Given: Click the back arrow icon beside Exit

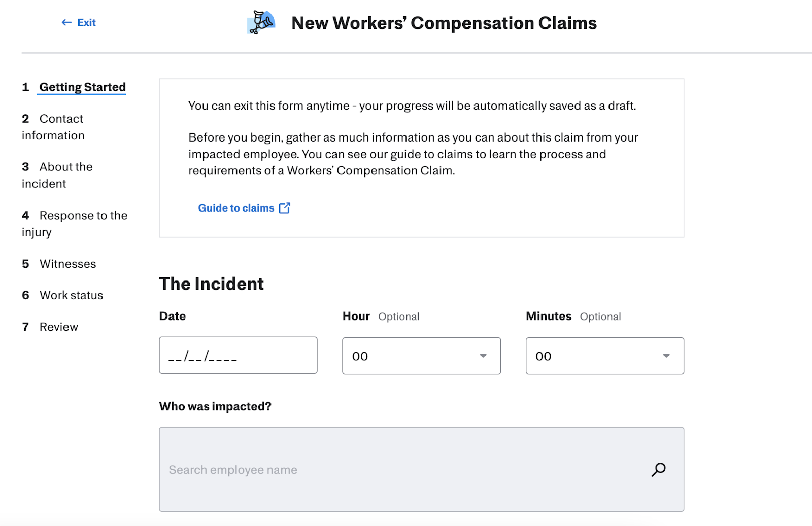Looking at the screenshot, I should [x=66, y=22].
